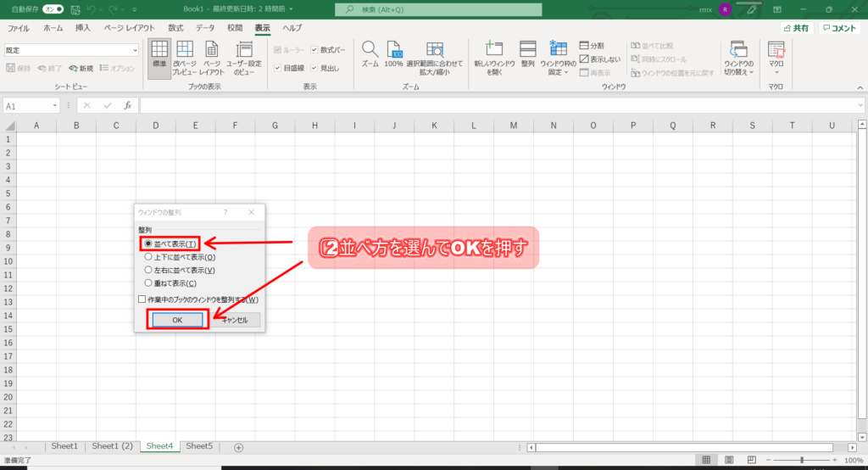Toggle the 目盛線 gridlines checkbox
The image size is (868, 470).
point(277,68)
